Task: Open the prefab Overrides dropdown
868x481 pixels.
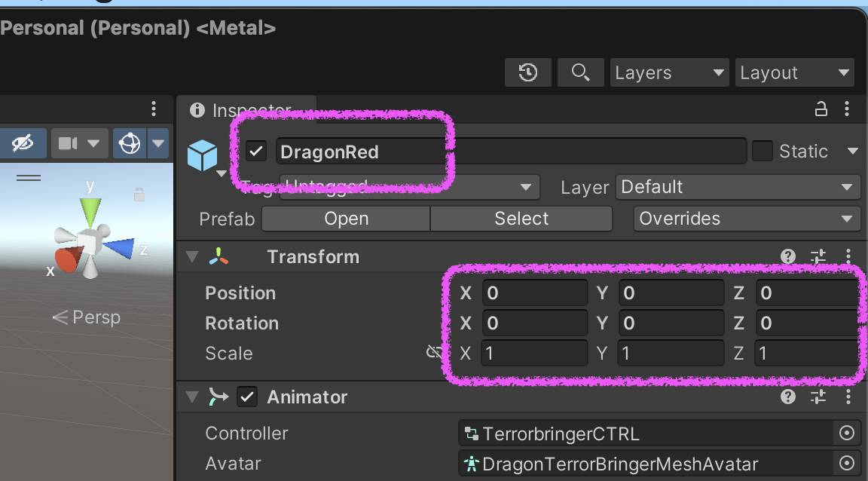Action: coord(747,219)
